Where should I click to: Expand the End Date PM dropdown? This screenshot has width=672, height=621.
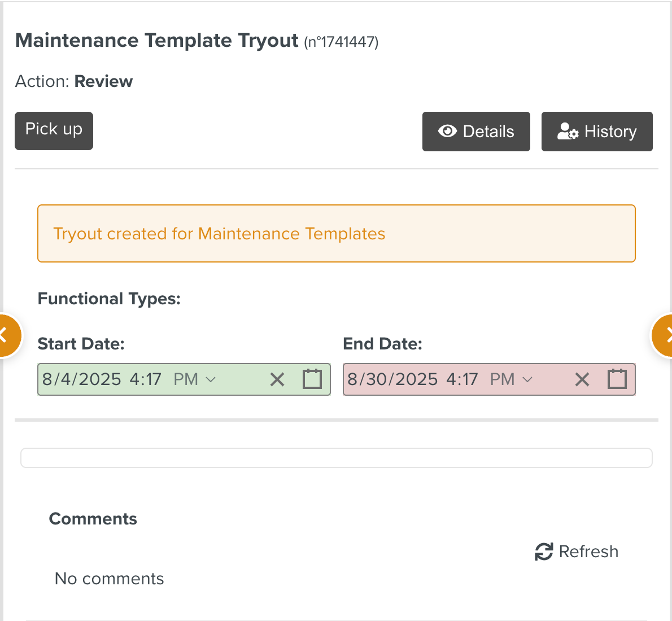coord(511,379)
